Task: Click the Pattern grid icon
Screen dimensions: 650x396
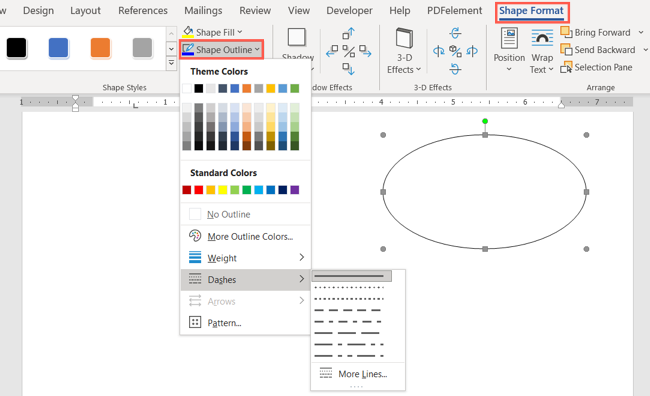Action: [195, 322]
